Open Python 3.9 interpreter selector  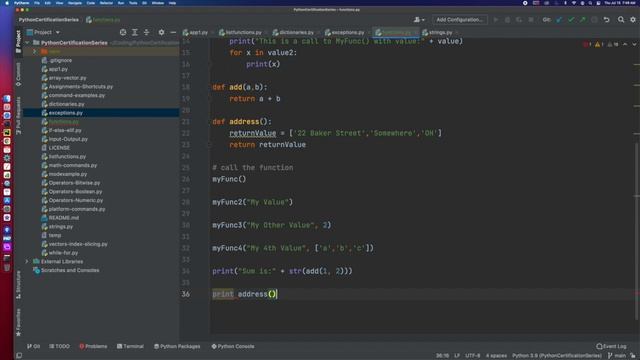(x=557, y=356)
